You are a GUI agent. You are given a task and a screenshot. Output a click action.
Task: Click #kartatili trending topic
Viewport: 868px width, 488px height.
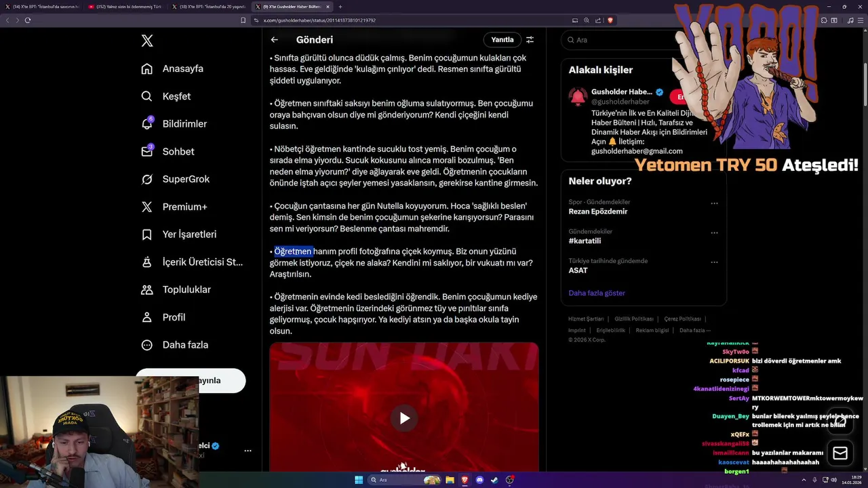click(585, 241)
